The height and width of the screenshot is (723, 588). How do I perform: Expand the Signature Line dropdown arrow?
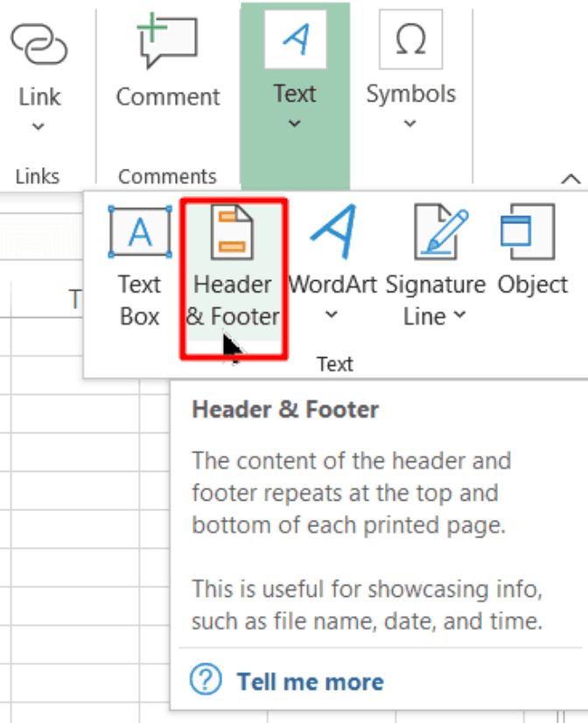point(460,316)
